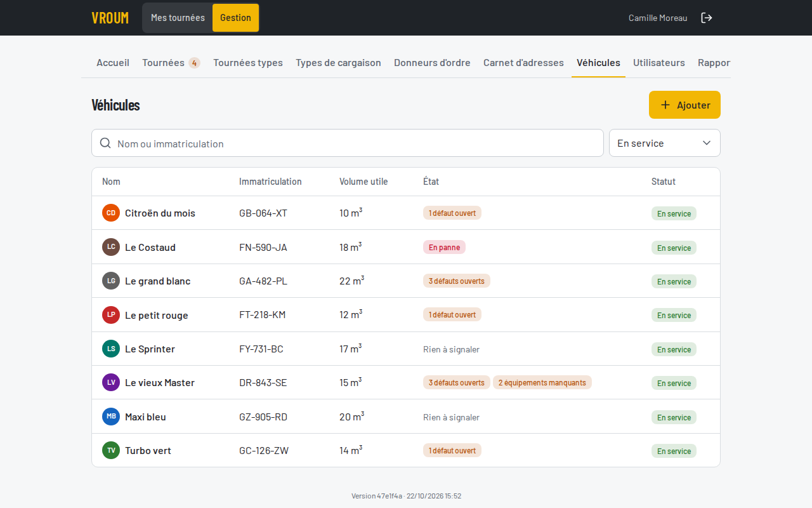This screenshot has width=812, height=508.
Task: Click the Ajouter button
Action: pos(684,105)
